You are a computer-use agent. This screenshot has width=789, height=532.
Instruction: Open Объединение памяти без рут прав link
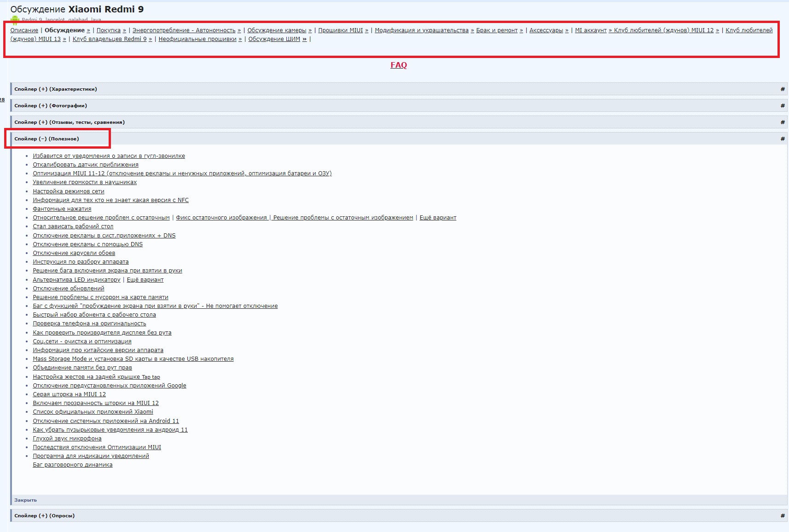(82, 368)
